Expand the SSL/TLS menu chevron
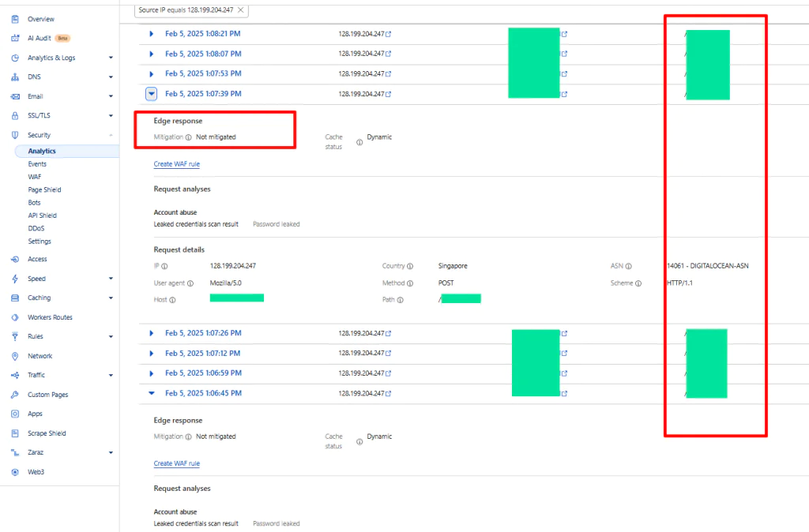 [x=111, y=115]
